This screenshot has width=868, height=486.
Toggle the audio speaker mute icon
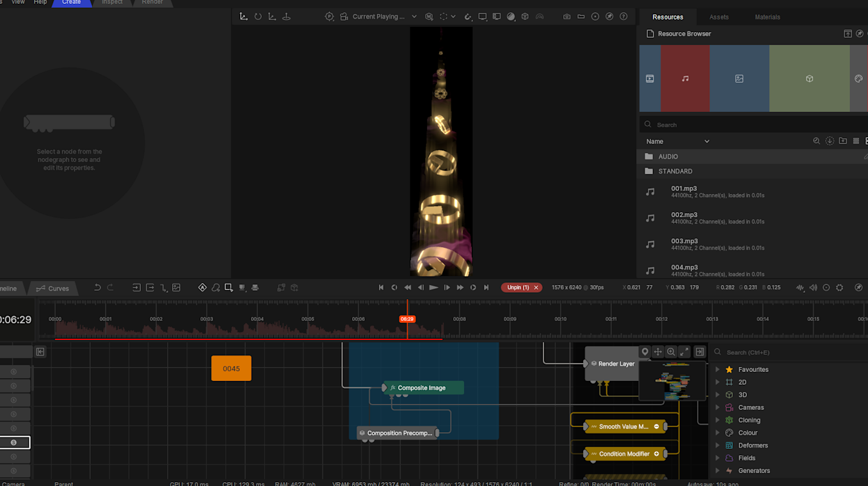pyautogui.click(x=813, y=288)
